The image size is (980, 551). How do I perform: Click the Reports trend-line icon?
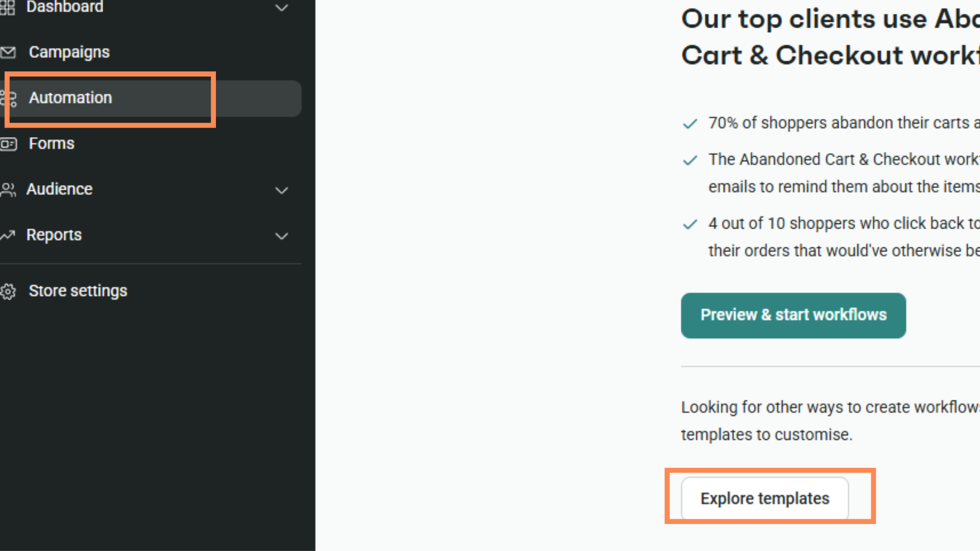(8, 235)
